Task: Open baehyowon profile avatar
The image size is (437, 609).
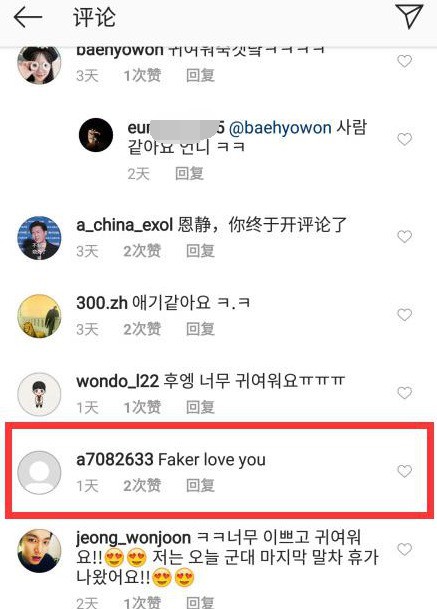Action: pos(39,64)
